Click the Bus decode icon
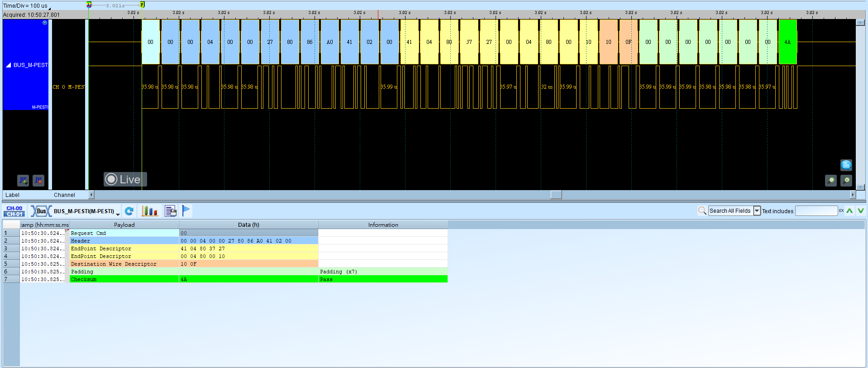Image resolution: width=868 pixels, height=368 pixels. click(41, 211)
